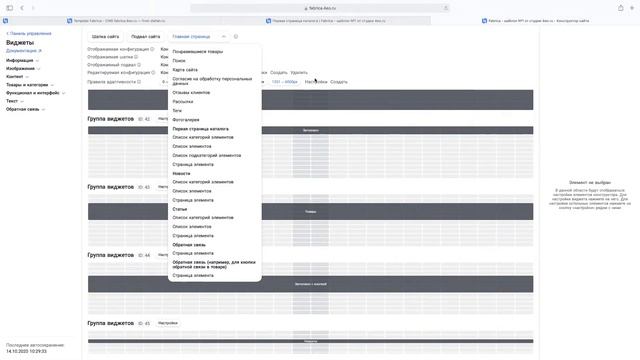The image size is (640, 360).
Task: Expand Контент section in sidebar
Action: (17, 77)
